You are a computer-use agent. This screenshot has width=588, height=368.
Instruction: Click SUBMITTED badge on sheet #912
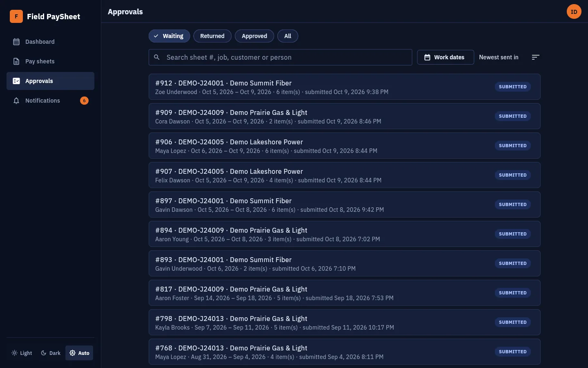(513, 87)
